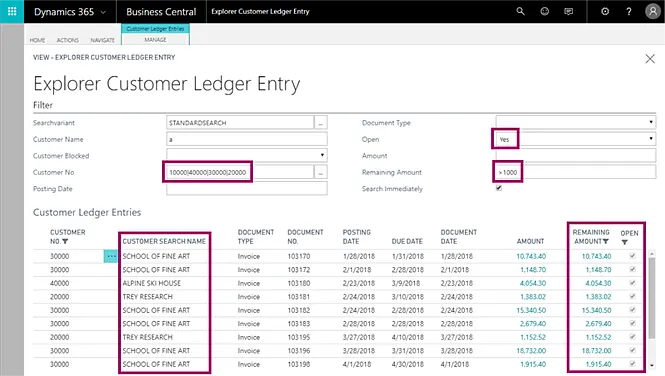
Task: Open remaining amount 15,340.50 link
Action: (596, 310)
